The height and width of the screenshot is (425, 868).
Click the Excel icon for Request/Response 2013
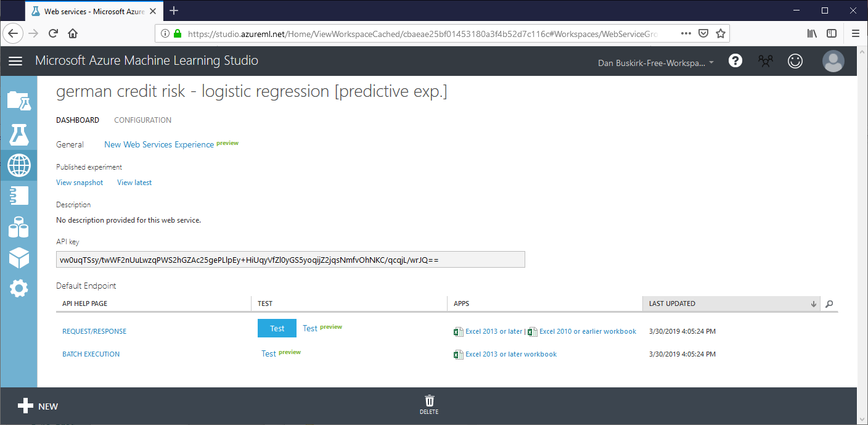[x=458, y=332]
